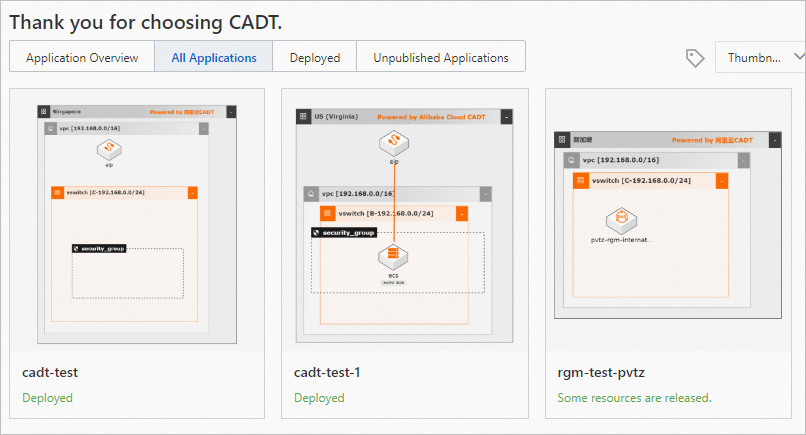806x435 pixels.
Task: Click the vpc cloud icon in cadt-test
Action: [x=50, y=129]
